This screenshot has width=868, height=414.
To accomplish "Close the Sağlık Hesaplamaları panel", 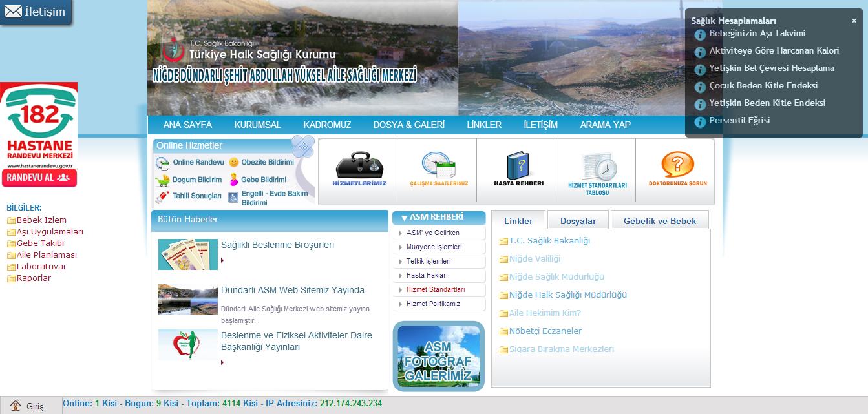I will coord(854,21).
